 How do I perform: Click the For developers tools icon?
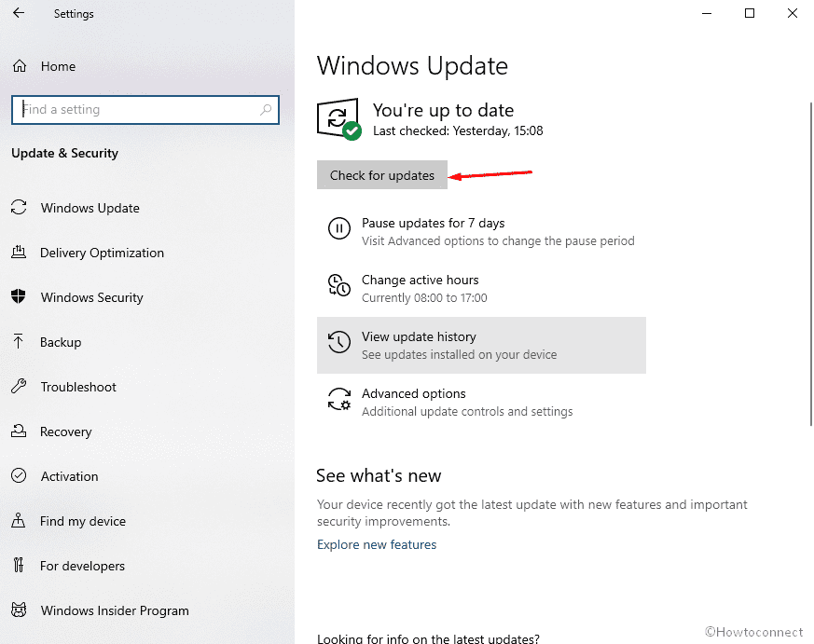click(x=19, y=565)
